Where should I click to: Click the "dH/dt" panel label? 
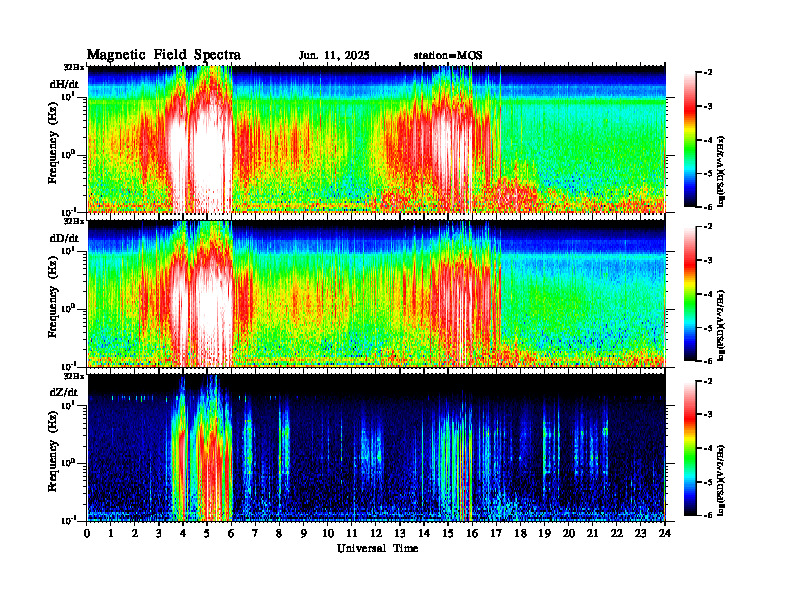[x=64, y=84]
